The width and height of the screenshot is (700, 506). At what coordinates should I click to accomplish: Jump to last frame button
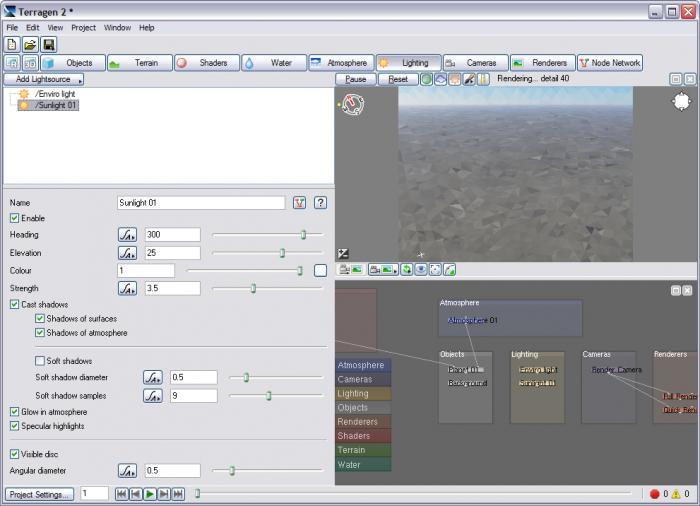(x=178, y=494)
